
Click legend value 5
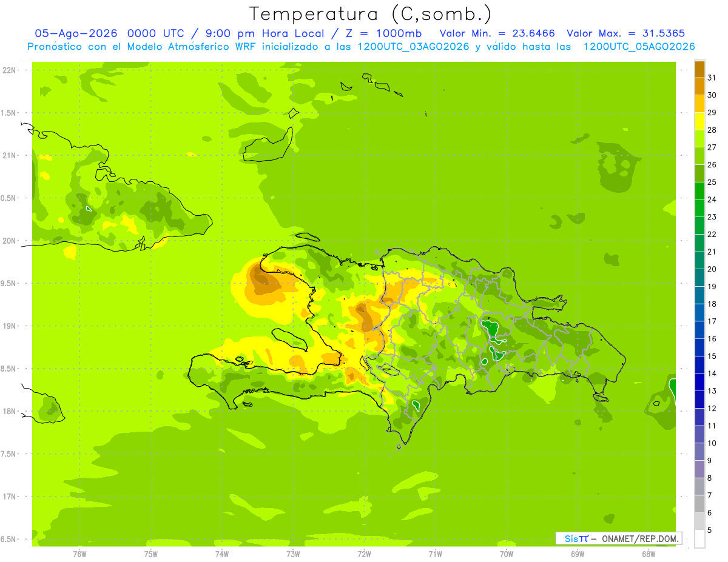click(709, 530)
